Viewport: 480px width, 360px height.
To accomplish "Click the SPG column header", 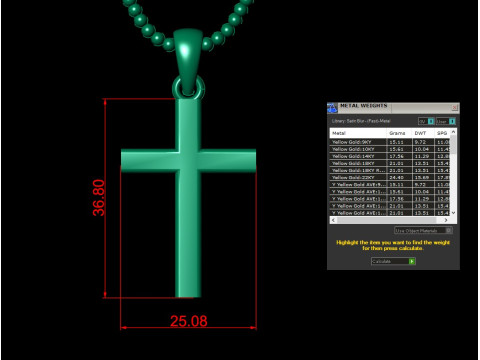I will (442, 133).
